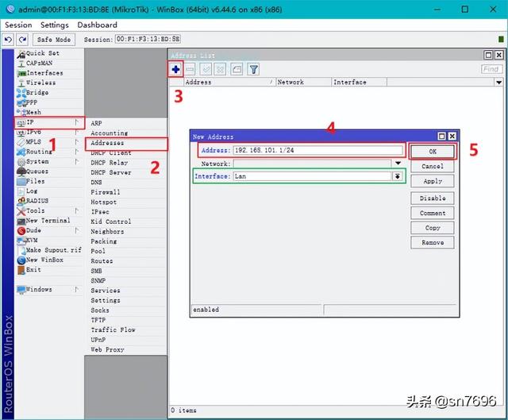Click Remove in New Address dialog
508x420 pixels.
click(x=433, y=242)
